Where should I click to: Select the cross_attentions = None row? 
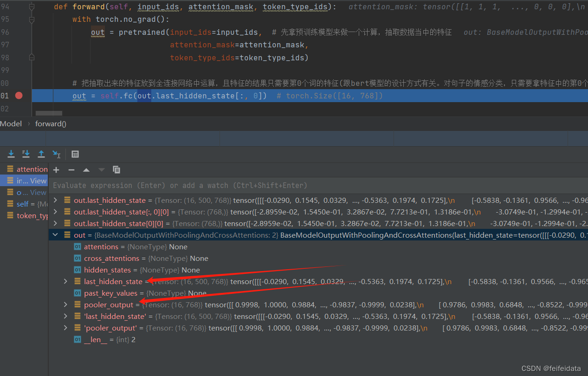pyautogui.click(x=318, y=258)
